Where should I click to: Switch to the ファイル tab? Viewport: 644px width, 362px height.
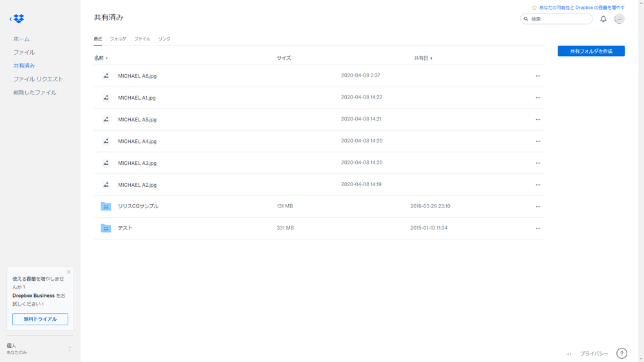pyautogui.click(x=142, y=39)
